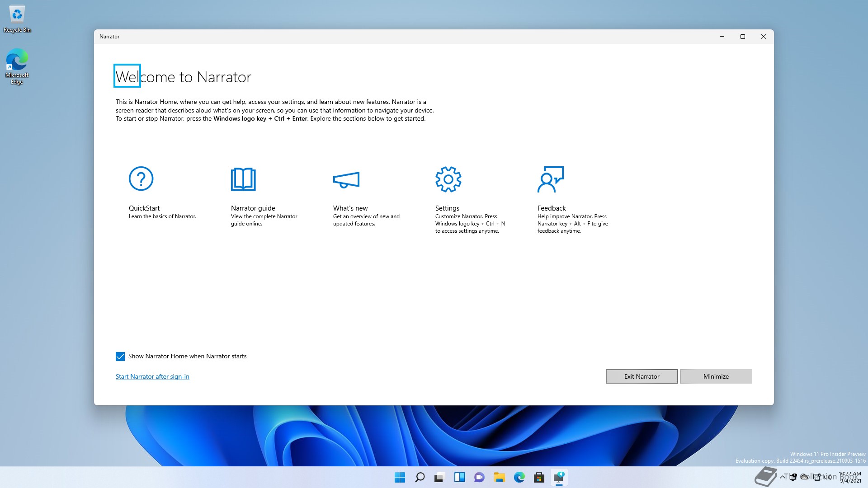Open the Widgets taskbar icon
The width and height of the screenshot is (868, 488).
(x=459, y=477)
